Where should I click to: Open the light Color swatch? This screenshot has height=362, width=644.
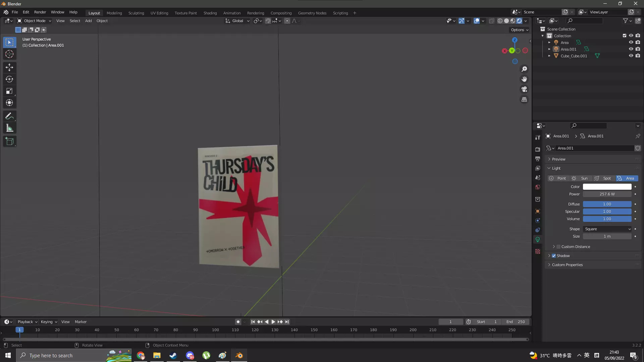607,187
